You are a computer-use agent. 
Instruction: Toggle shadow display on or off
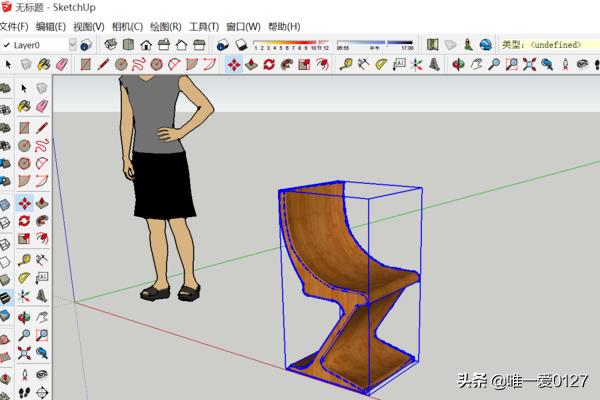point(224,45)
